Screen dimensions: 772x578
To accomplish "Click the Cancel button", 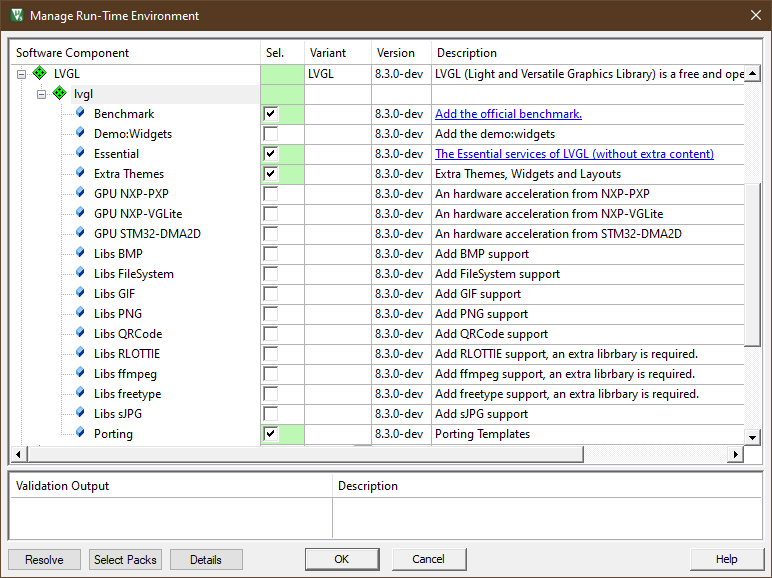I will coord(428,559).
